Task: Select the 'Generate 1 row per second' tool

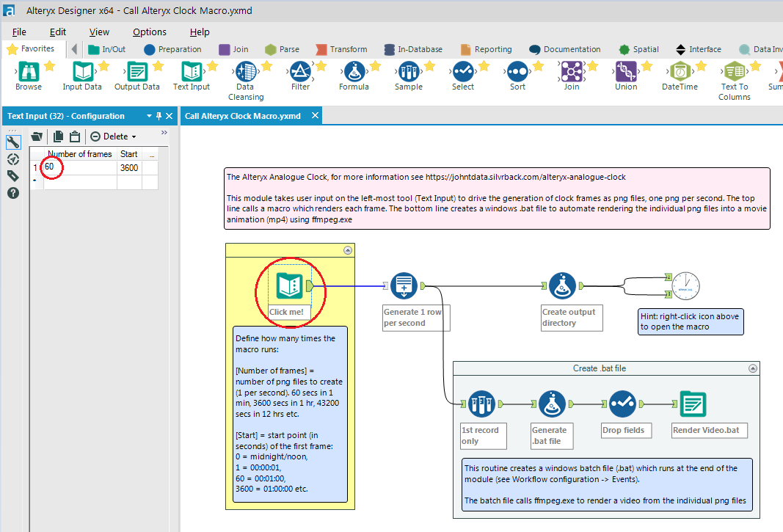Action: pos(404,285)
